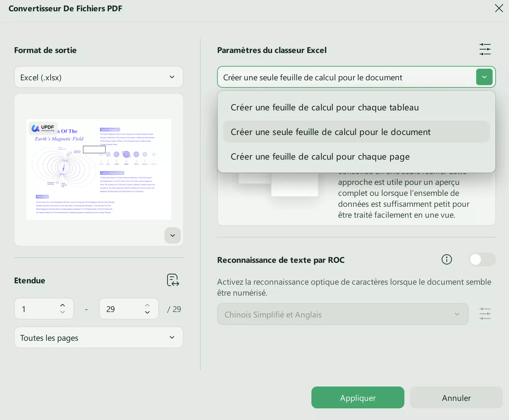Image resolution: width=509 pixels, height=420 pixels.
Task: Expand the preview thumbnail chevron button
Action: [173, 235]
